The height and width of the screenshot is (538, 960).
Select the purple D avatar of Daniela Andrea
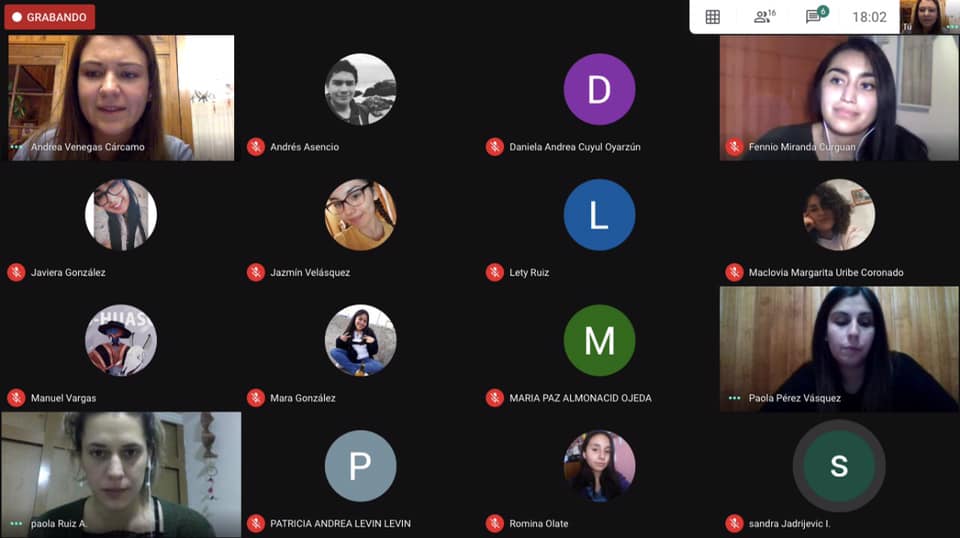[x=599, y=90]
